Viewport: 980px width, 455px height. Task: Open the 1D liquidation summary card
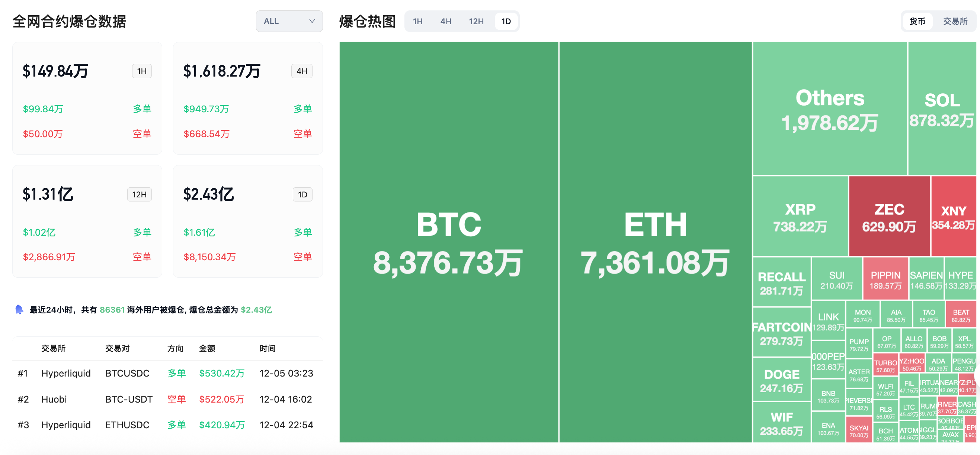click(x=248, y=221)
